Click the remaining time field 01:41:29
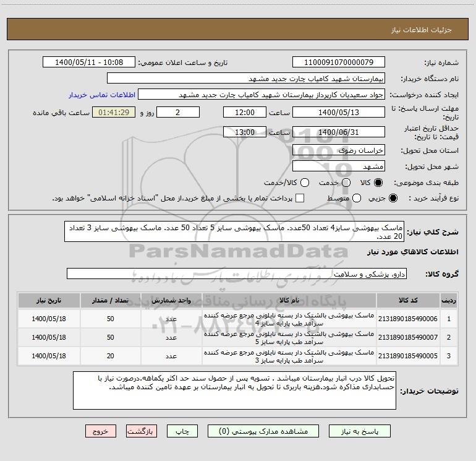The width and height of the screenshot is (476, 461). click(114, 112)
